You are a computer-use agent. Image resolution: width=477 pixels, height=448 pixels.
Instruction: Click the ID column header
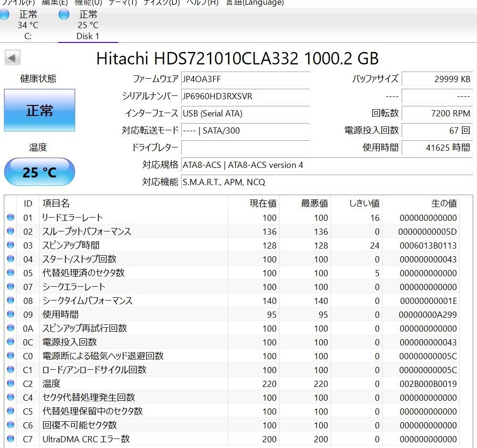coord(28,203)
